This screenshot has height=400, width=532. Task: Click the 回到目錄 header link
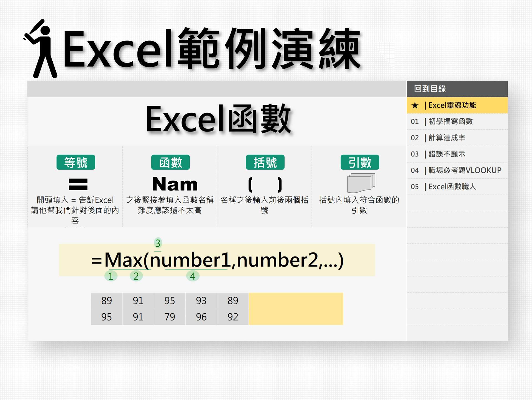[x=430, y=89]
